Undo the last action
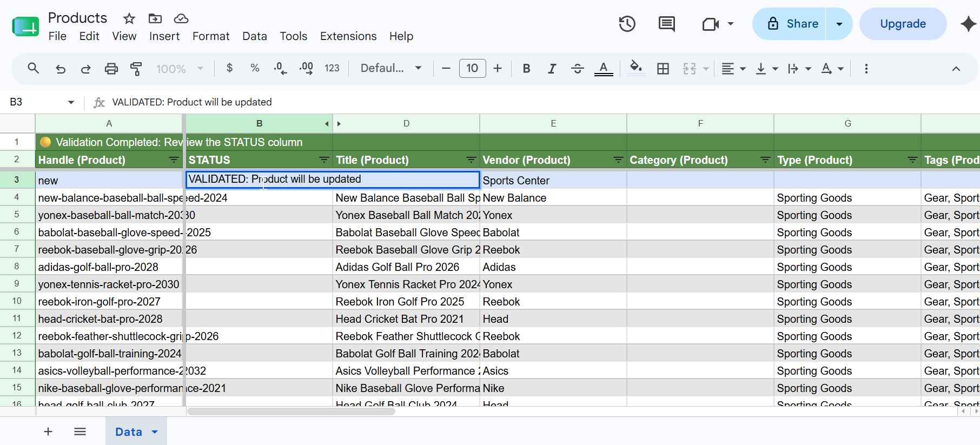This screenshot has height=445, width=980. (61, 69)
